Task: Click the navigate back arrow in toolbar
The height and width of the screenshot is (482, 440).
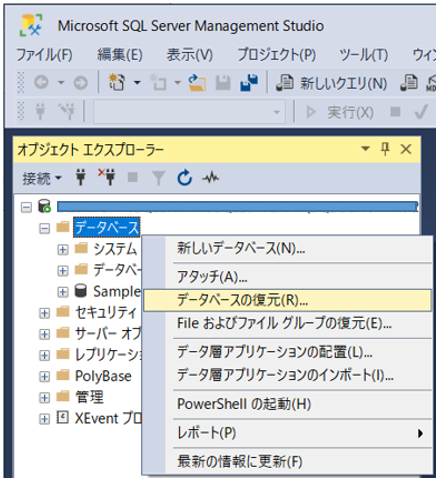Action: tap(41, 82)
